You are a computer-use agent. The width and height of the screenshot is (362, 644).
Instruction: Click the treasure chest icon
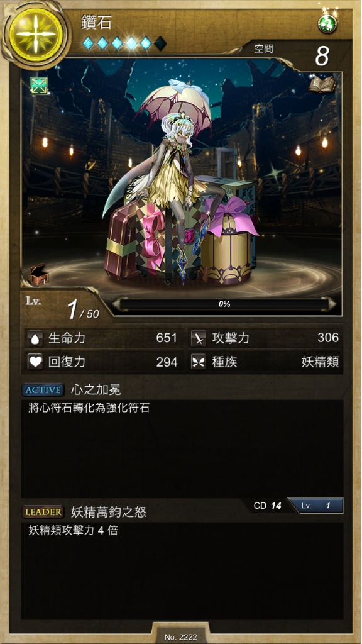[40, 275]
